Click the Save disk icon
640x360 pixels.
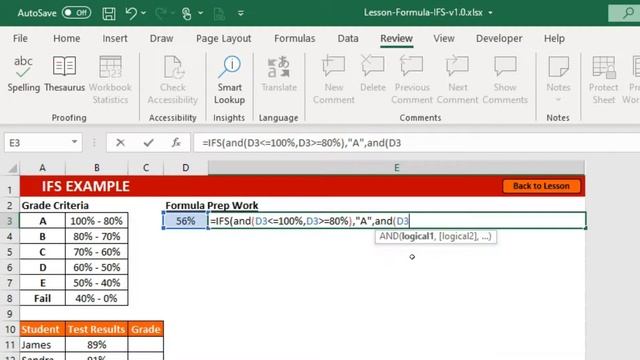click(109, 13)
